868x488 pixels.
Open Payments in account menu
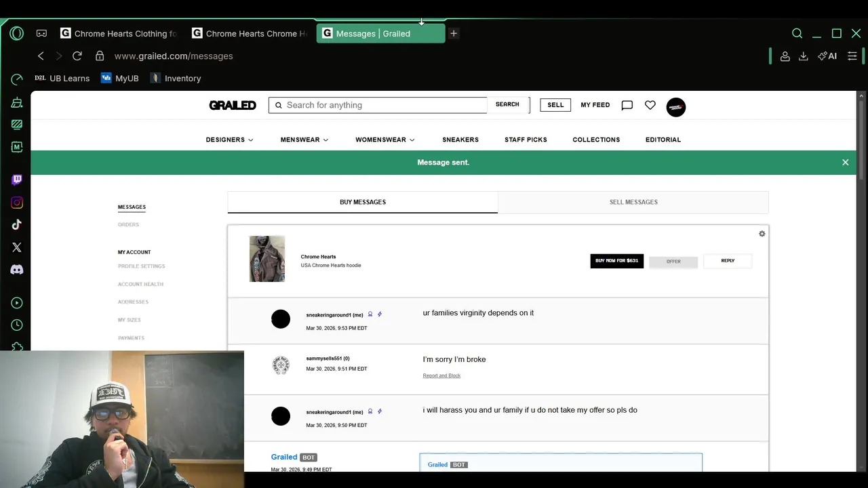(131, 338)
